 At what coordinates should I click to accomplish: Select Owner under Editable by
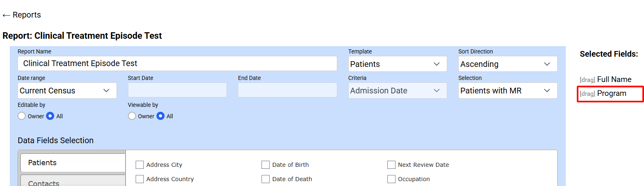tap(22, 116)
